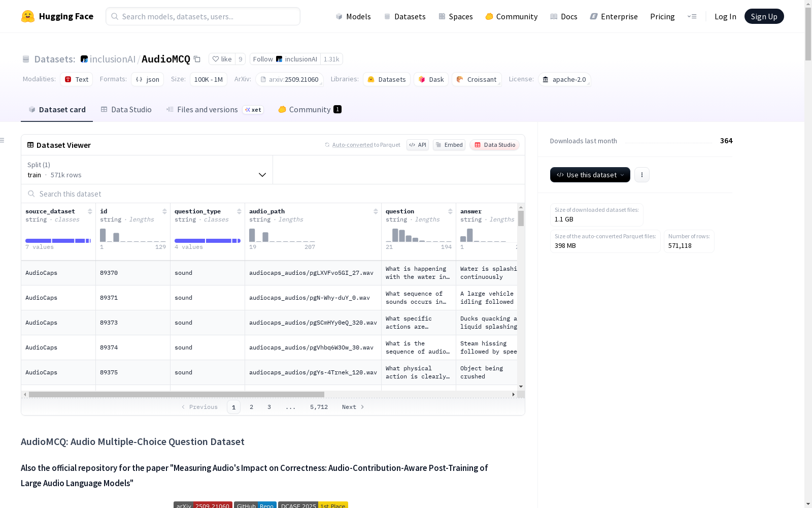Click the source_dataset class distribution bar
This screenshot has width=812, height=508.
click(58, 241)
